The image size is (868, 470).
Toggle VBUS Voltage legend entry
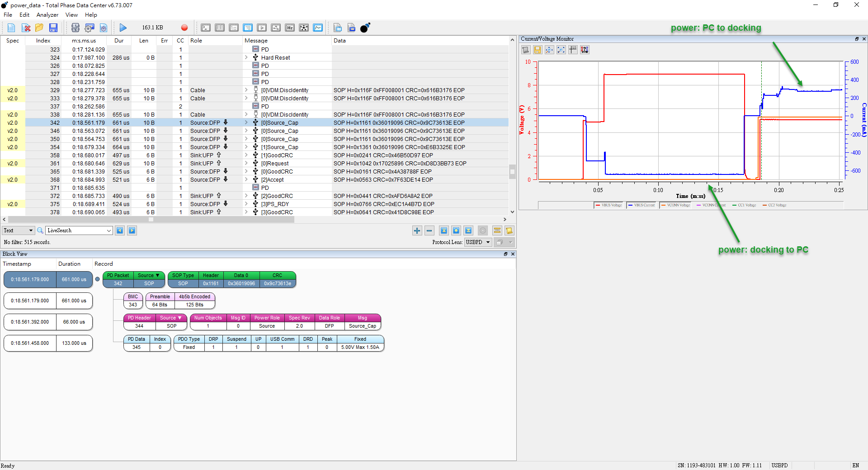[609, 205]
